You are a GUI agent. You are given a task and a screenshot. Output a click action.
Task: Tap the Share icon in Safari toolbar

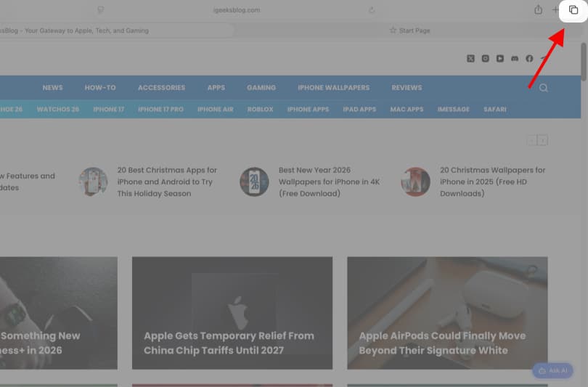(x=538, y=9)
